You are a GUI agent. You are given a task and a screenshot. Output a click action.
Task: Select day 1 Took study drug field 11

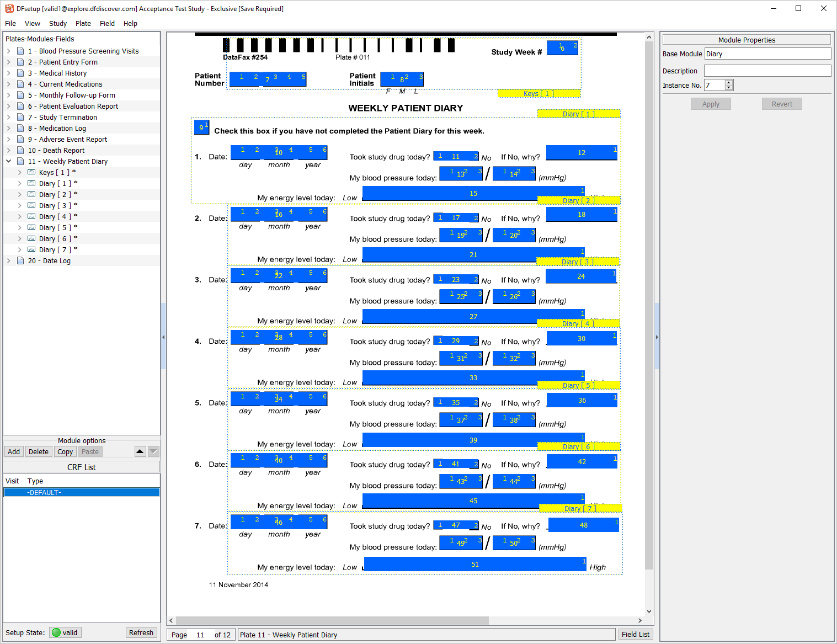point(456,156)
